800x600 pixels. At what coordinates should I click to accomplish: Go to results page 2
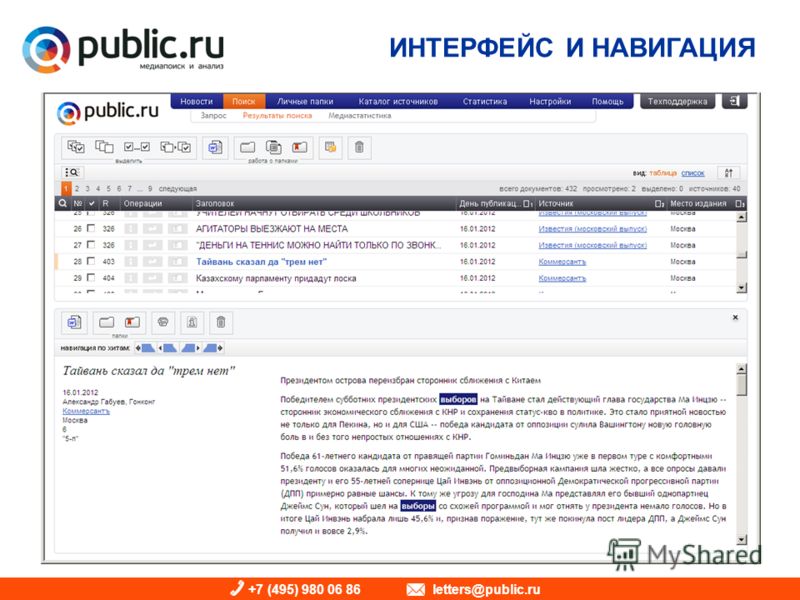[77, 189]
